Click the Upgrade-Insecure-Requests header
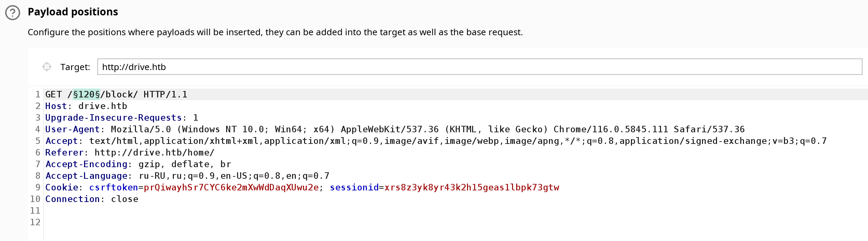This screenshot has height=241, width=868. pyautogui.click(x=122, y=118)
